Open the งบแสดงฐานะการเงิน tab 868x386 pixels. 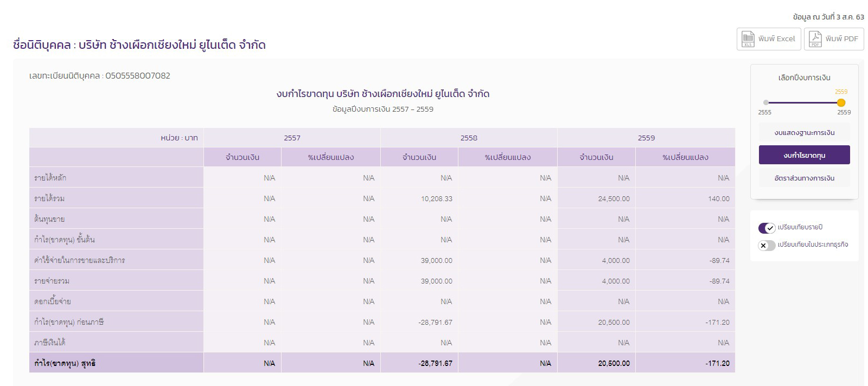coord(804,133)
